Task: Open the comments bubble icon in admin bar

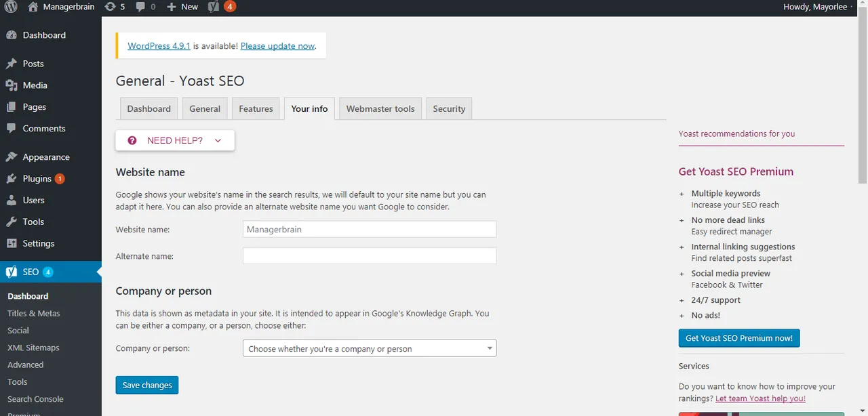Action: tap(140, 7)
